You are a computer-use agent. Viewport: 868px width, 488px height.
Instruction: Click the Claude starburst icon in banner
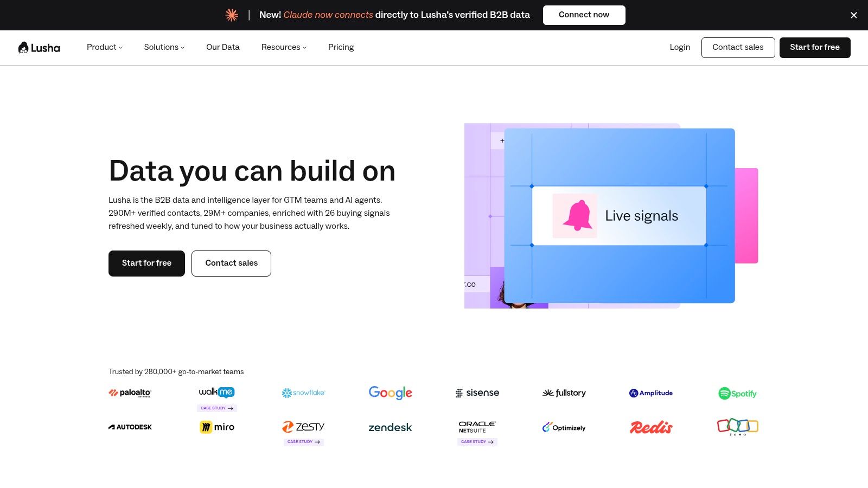click(232, 15)
